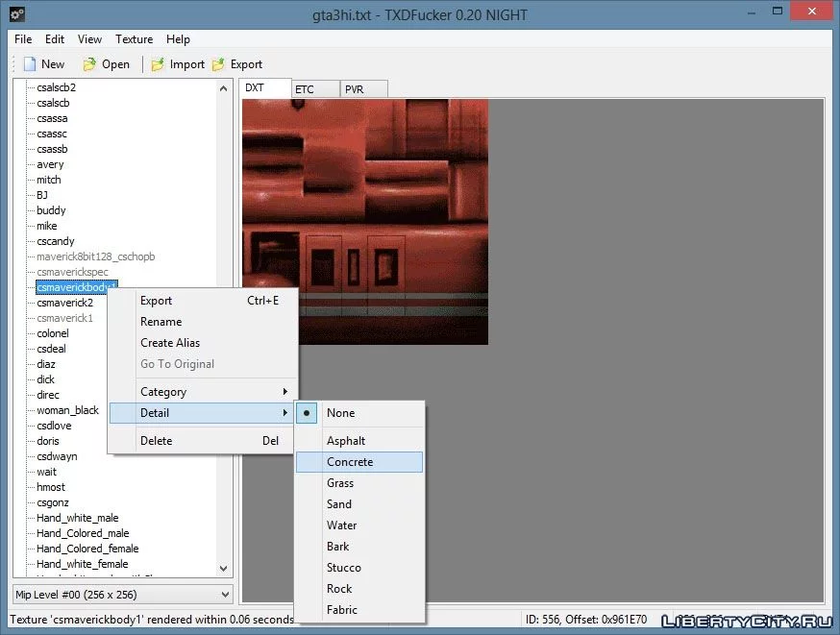Viewport: 840px width, 635px height.
Task: Open the Edit menu
Action: [55, 39]
